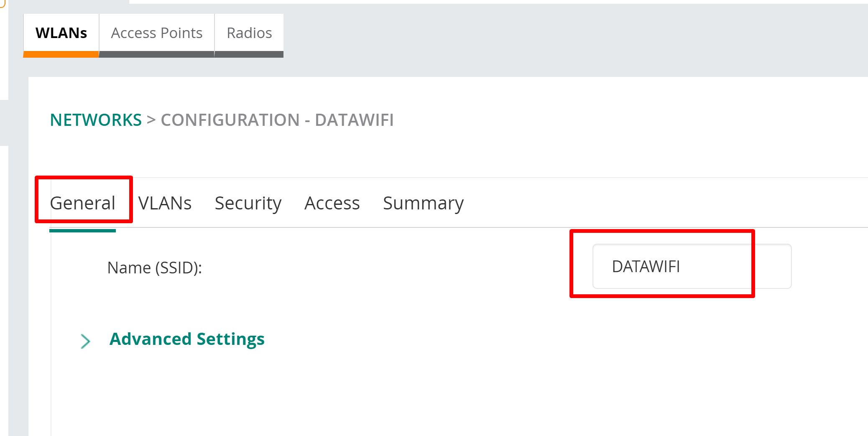Click the breadcrumb separator arrow after NETWORKS
Viewport: 868px width, 436px height.
pyautogui.click(x=151, y=120)
